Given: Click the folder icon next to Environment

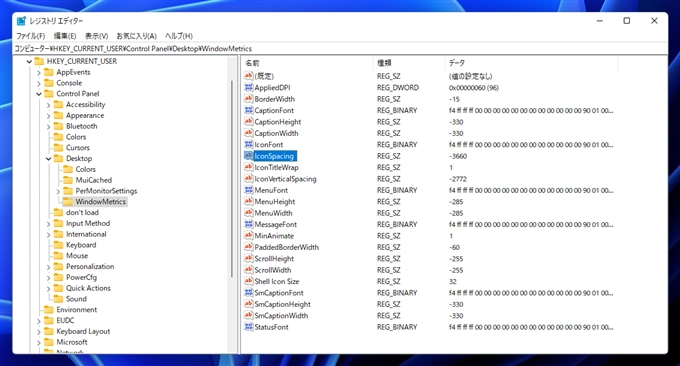Looking at the screenshot, I should [x=49, y=310].
